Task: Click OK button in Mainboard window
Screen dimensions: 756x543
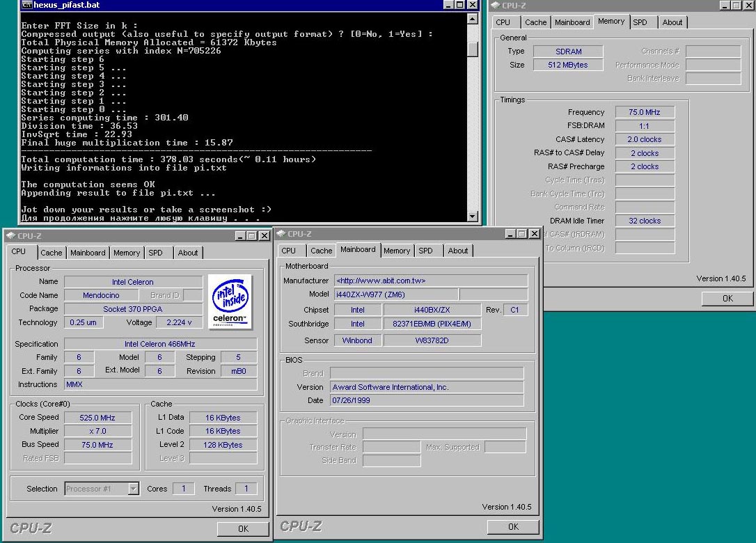Action: 513,526
